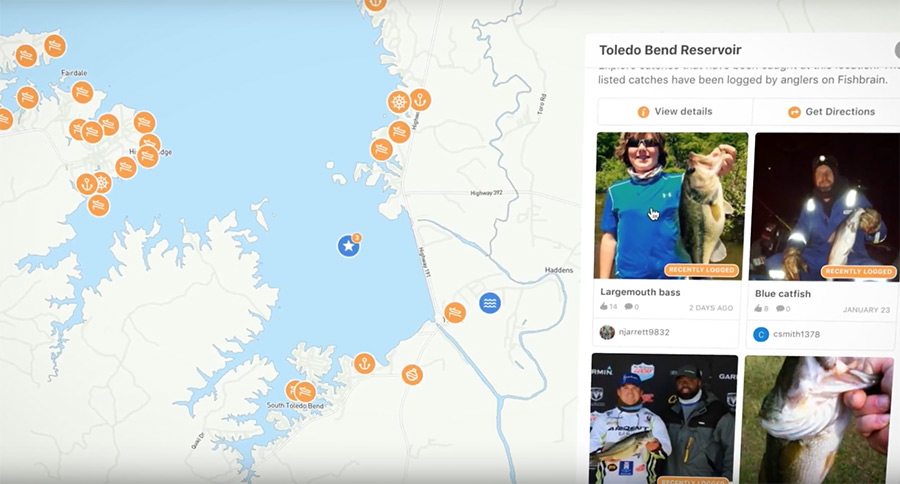
Task: Open the Largemouth bass catch photo
Action: (670, 206)
